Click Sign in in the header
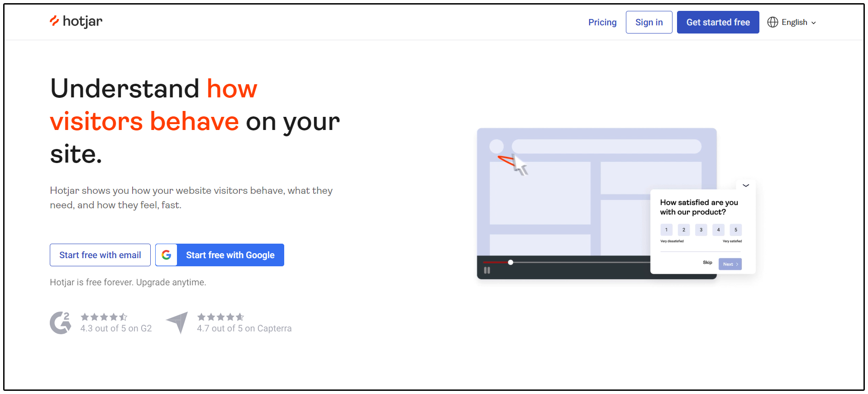Screen dimensions: 868x394 pos(649,22)
